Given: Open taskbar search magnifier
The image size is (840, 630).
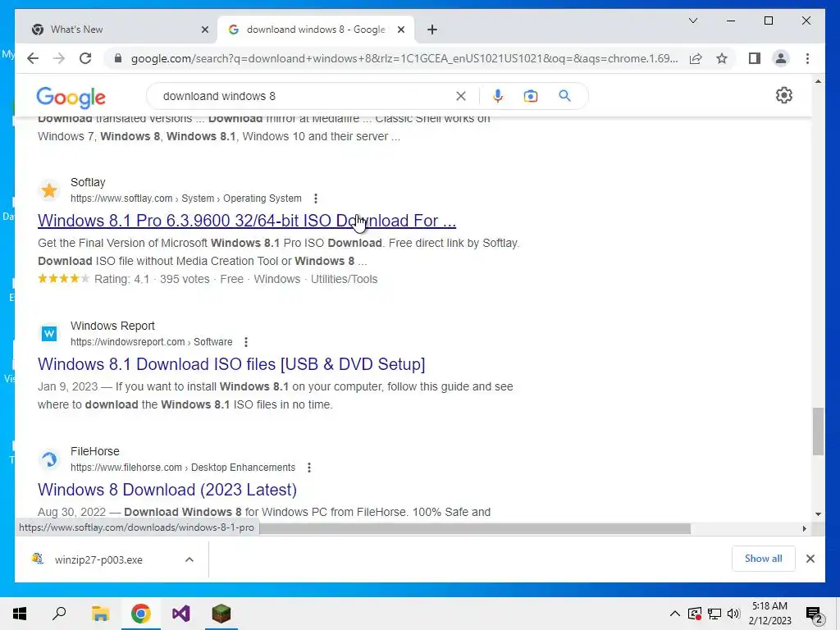Looking at the screenshot, I should pyautogui.click(x=59, y=614).
